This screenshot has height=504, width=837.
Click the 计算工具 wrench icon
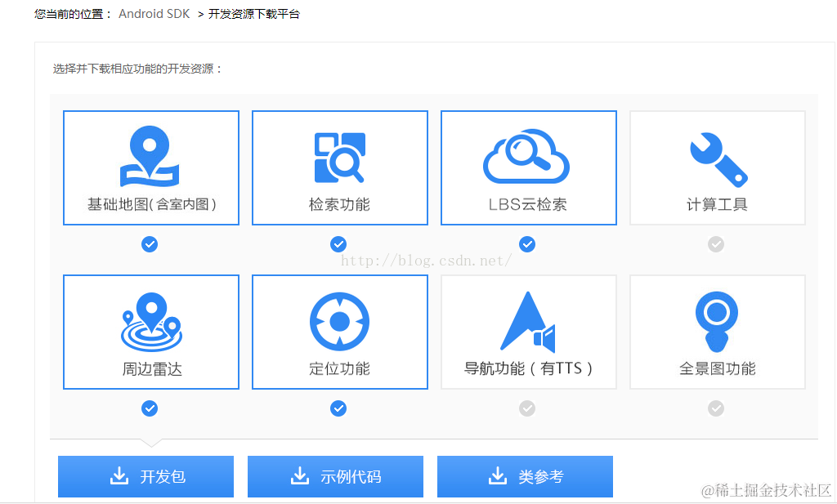point(718,159)
